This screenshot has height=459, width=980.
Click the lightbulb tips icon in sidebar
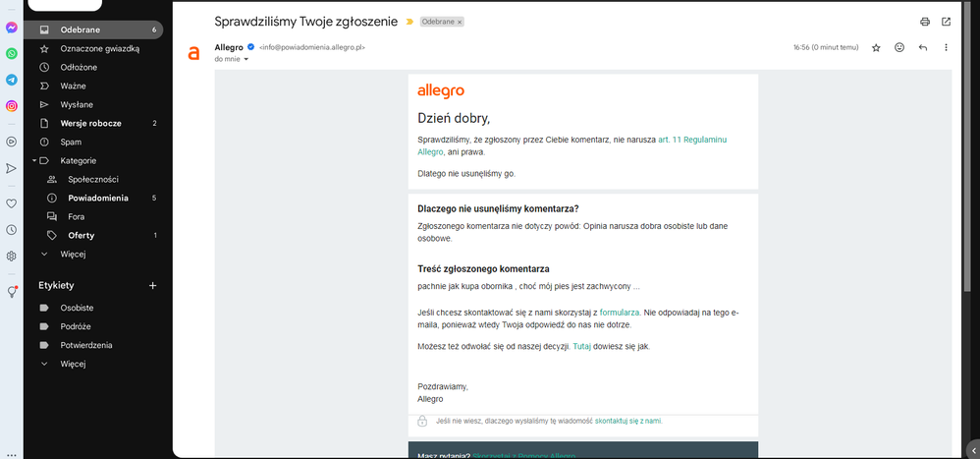point(11,291)
